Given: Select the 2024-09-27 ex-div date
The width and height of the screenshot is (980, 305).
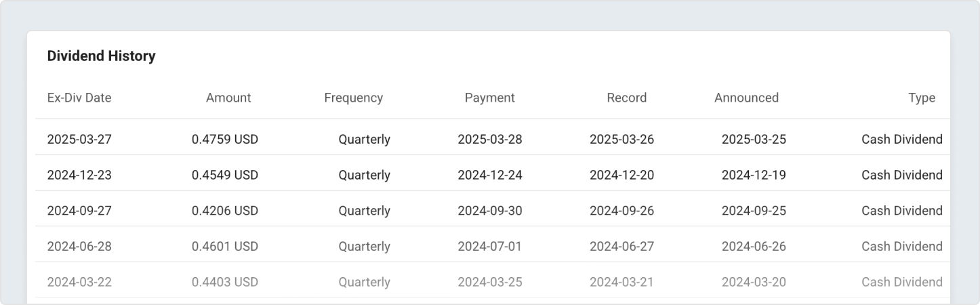Looking at the screenshot, I should (79, 211).
